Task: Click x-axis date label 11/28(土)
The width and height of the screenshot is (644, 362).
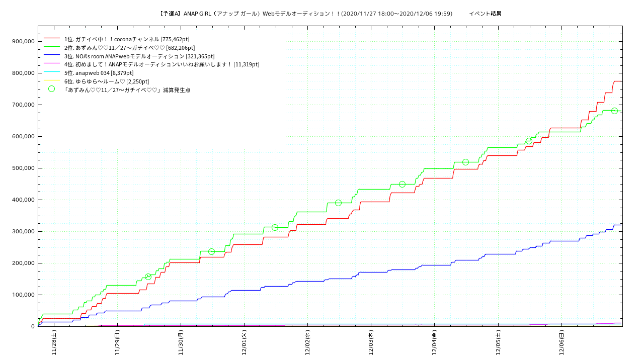Action: tap(54, 342)
